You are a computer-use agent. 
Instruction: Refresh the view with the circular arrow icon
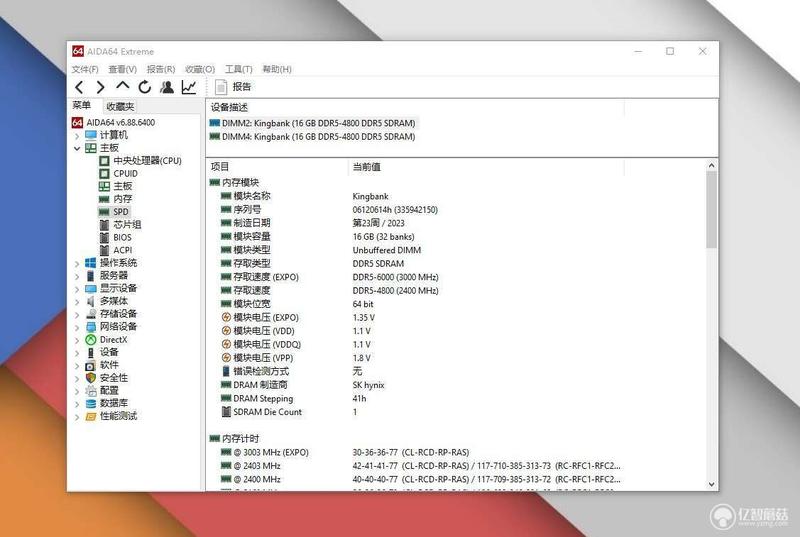tap(144, 87)
